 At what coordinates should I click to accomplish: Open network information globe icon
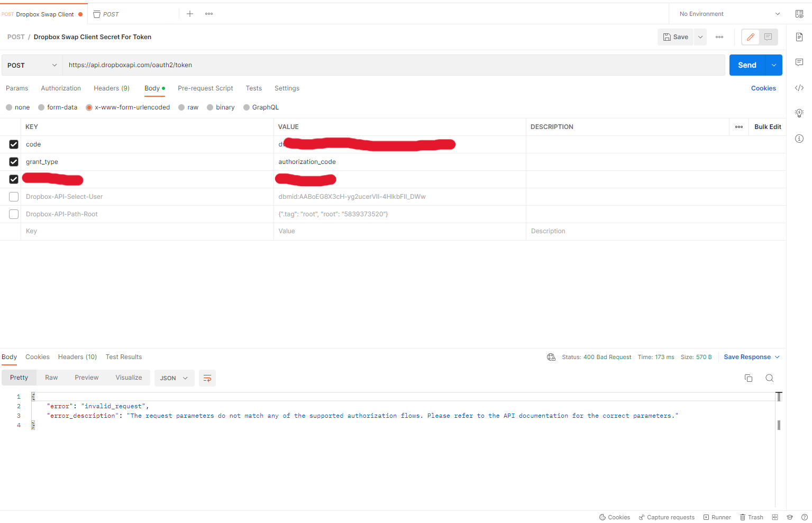(551, 357)
